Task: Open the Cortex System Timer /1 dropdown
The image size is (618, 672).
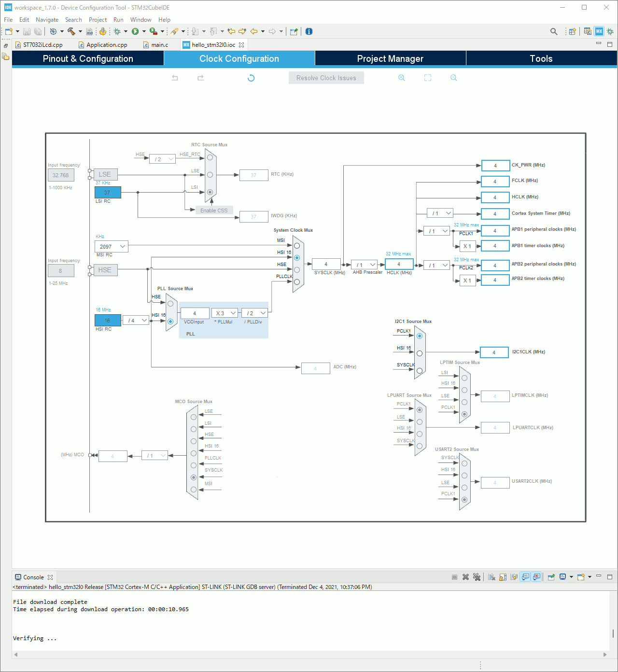Action: click(x=440, y=213)
